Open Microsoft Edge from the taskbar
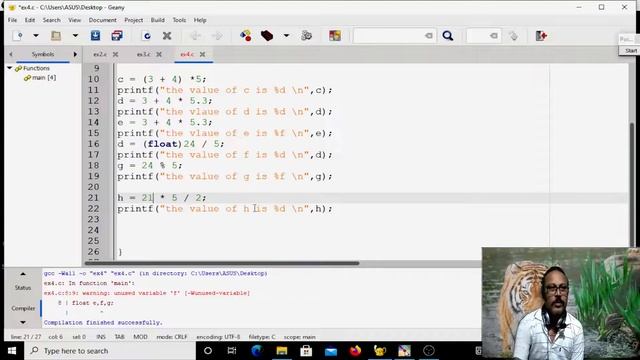The height and width of the screenshot is (360, 640). click(x=257, y=351)
